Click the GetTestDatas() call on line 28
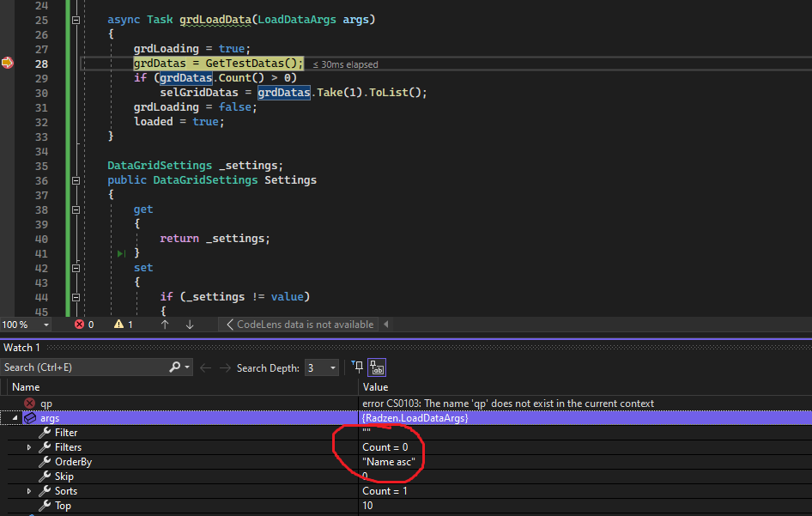This screenshot has height=516, width=812. (x=251, y=64)
